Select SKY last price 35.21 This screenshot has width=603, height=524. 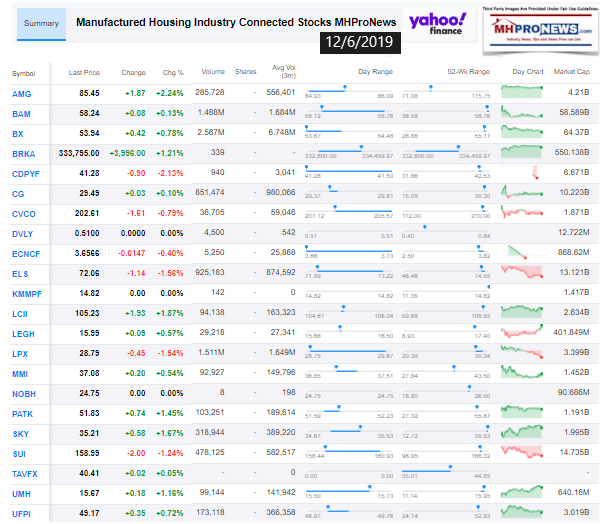[x=89, y=433]
